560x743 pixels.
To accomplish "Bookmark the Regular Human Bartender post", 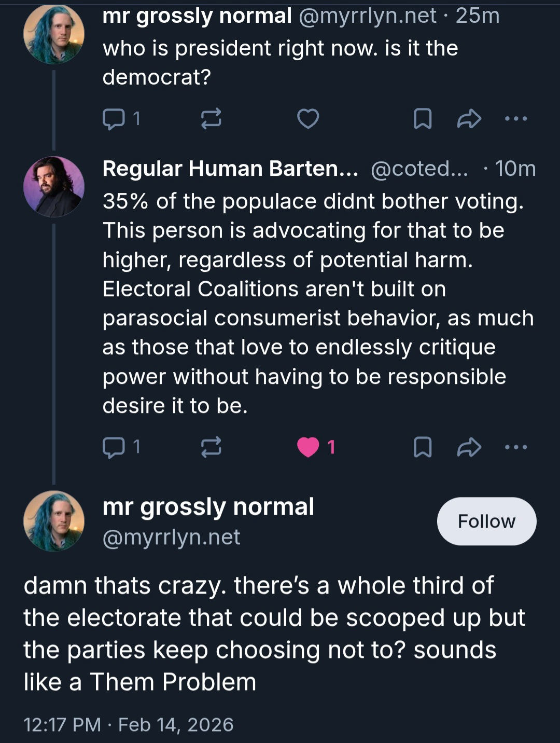I will click(x=423, y=447).
